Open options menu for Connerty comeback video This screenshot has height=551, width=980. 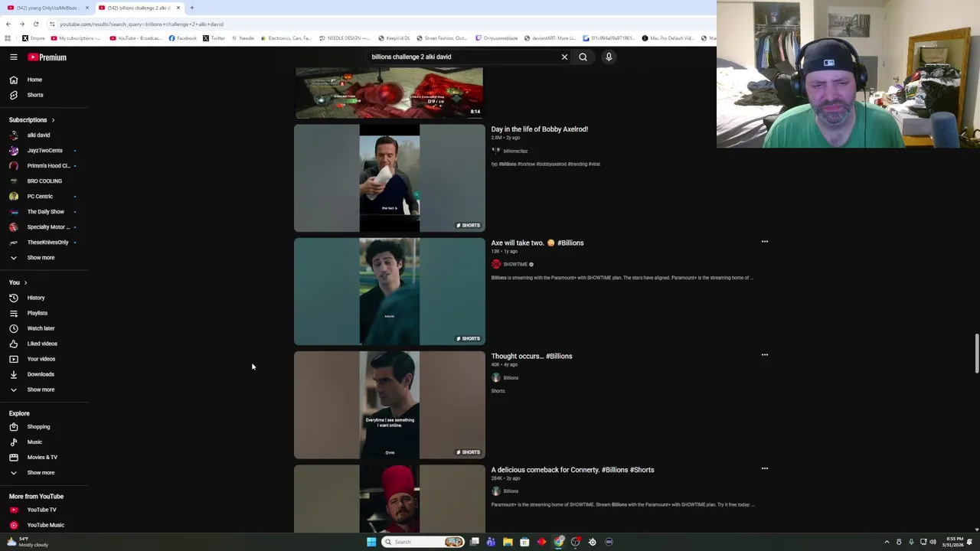pyautogui.click(x=764, y=468)
